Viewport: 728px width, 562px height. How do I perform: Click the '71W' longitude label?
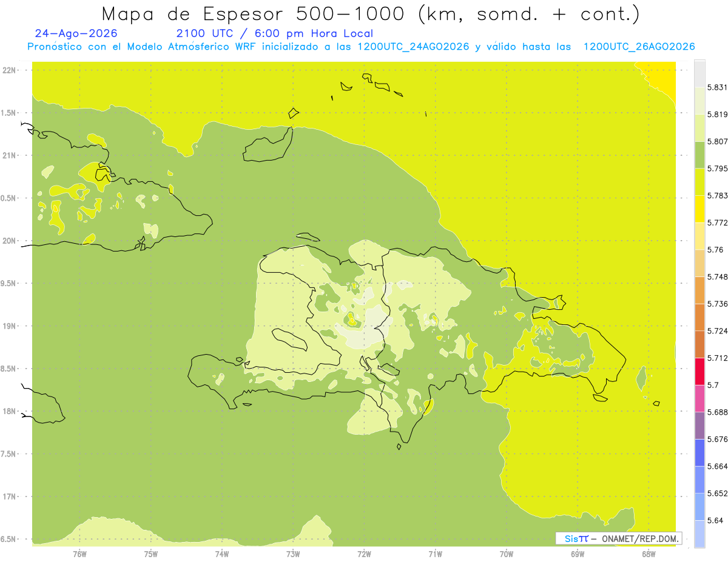coord(435,553)
